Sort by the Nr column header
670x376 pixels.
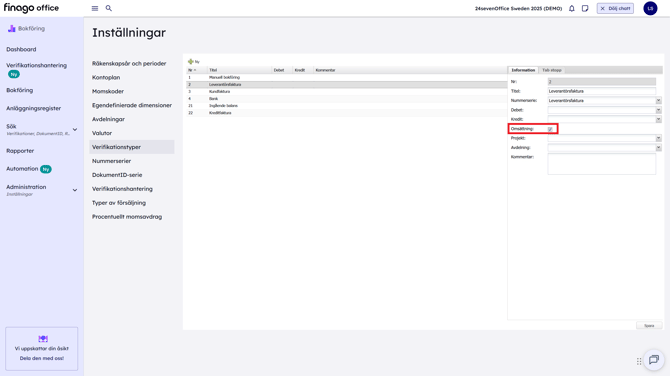[x=197, y=70]
